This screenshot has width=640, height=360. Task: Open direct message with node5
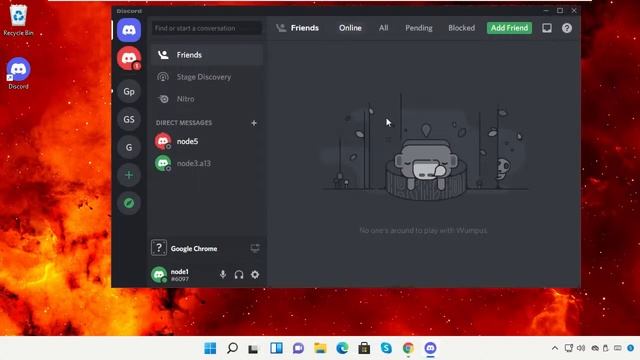point(207,141)
